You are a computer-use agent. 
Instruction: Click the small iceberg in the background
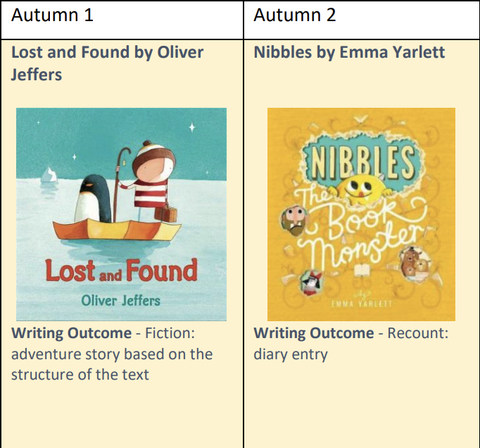coord(49,173)
